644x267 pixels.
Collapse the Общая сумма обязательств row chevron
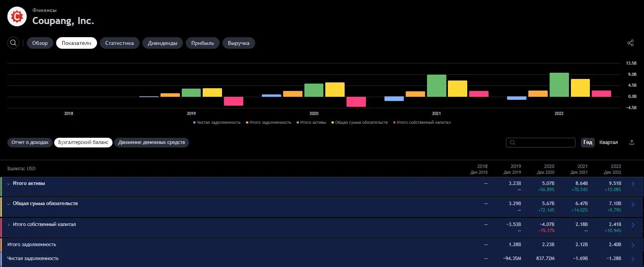(x=9, y=204)
